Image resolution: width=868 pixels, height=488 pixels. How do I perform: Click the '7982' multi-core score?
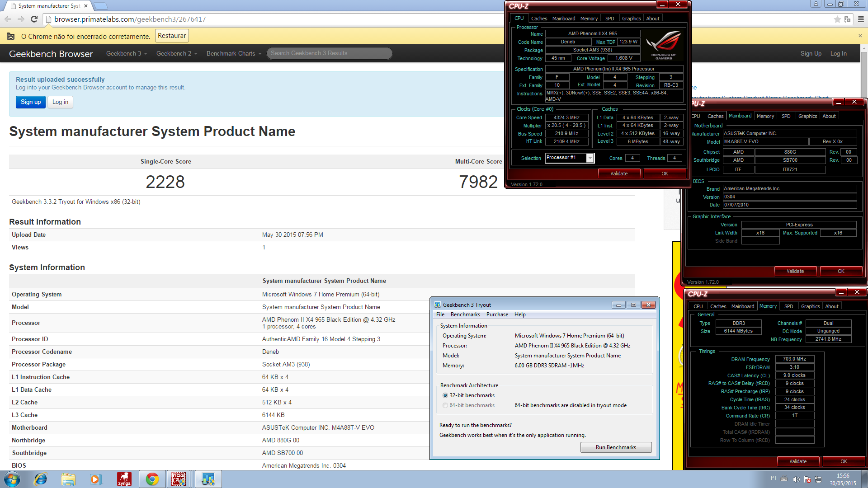478,182
